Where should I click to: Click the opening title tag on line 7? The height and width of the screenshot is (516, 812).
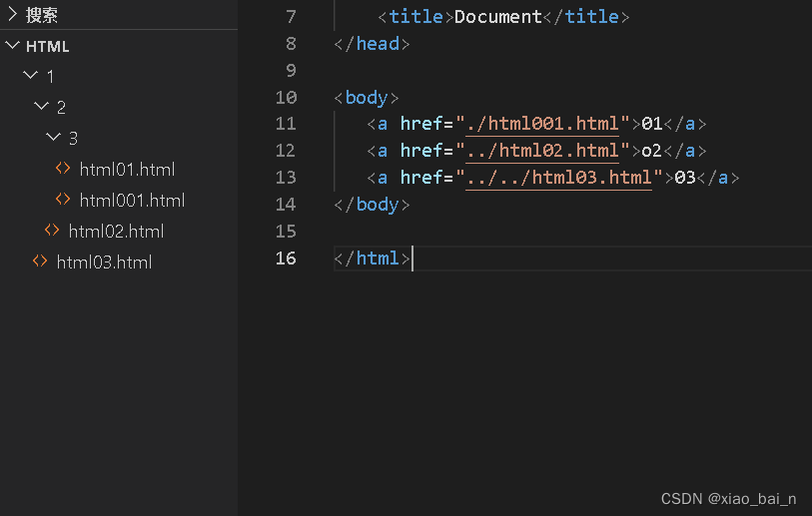[415, 17]
